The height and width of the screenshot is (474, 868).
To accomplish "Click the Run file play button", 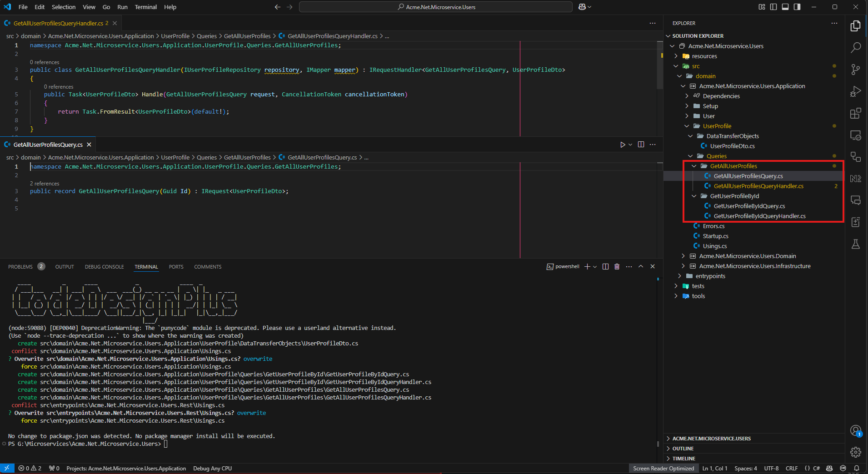I will tap(623, 145).
